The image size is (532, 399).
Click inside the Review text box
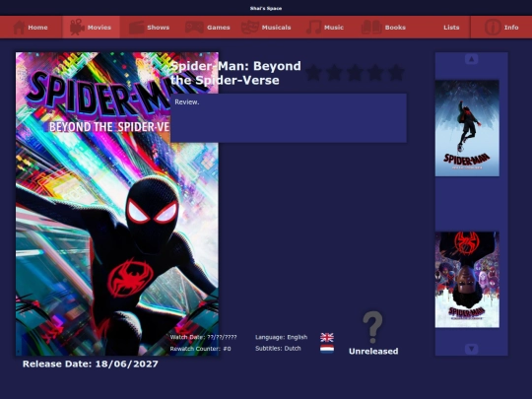[x=289, y=118]
